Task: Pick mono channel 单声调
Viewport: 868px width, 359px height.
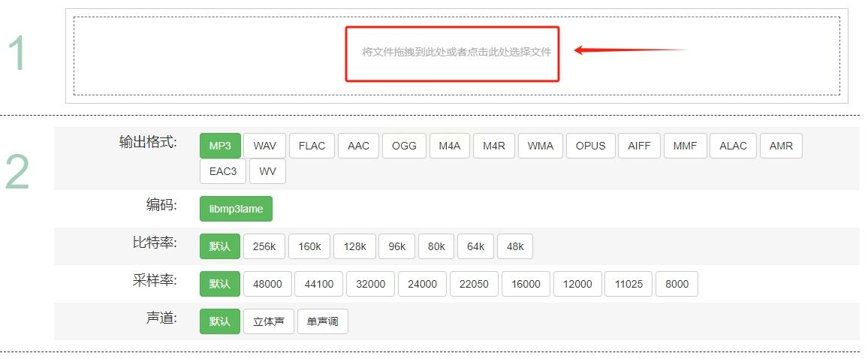Action: [323, 321]
